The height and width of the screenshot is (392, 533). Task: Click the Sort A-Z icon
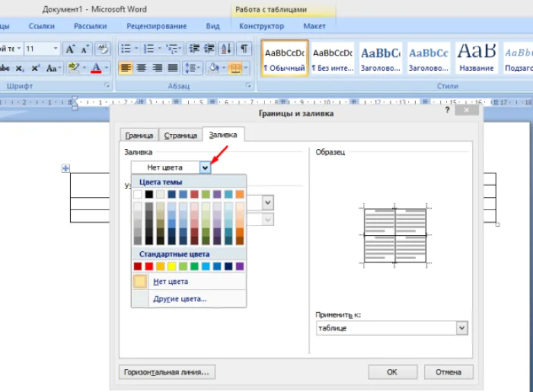(226, 49)
